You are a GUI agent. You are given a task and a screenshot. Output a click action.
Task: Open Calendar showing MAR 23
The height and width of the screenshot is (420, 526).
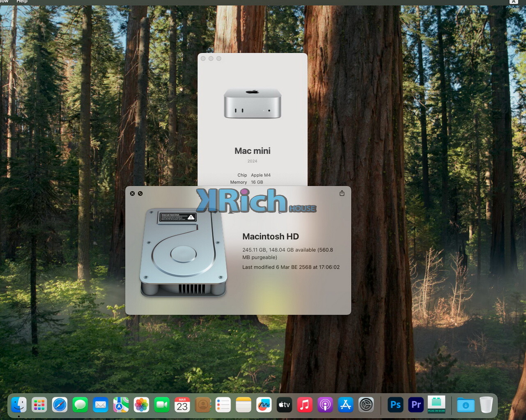coord(182,405)
